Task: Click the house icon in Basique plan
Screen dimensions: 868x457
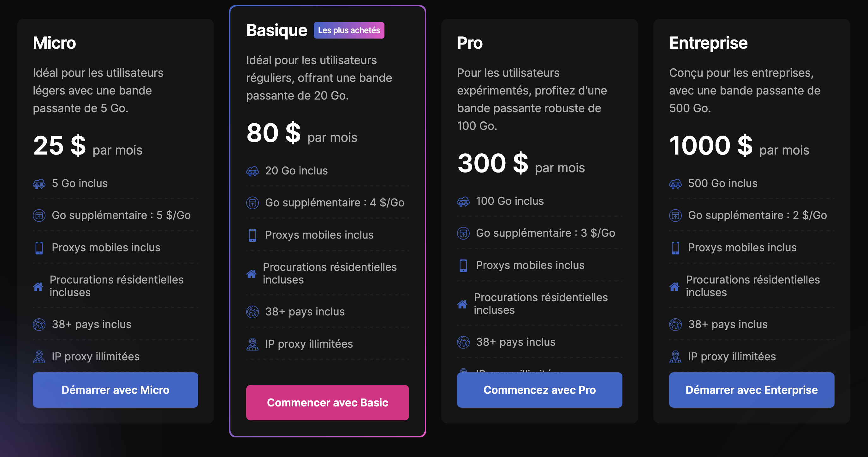Action: (251, 274)
